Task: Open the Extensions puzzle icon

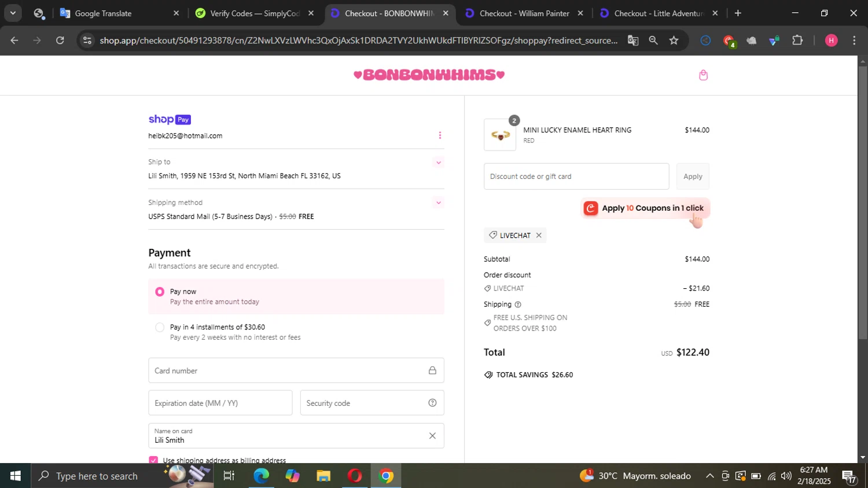Action: coord(797,41)
